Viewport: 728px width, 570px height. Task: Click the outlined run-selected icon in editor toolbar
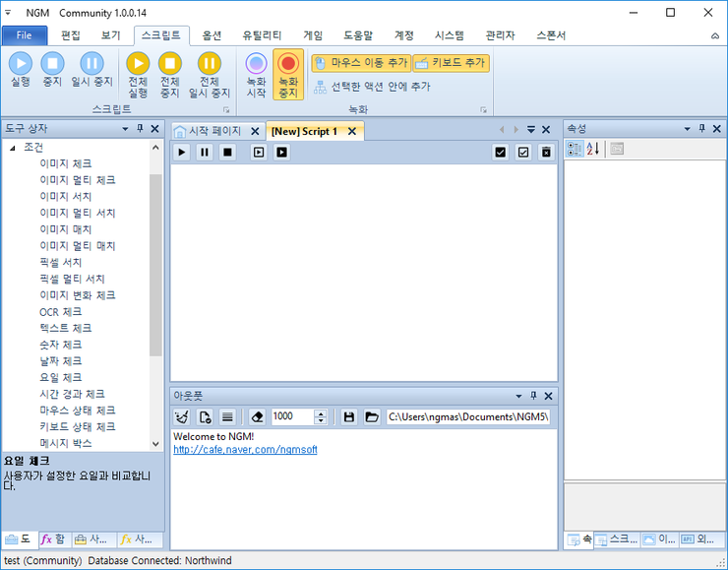(x=259, y=153)
